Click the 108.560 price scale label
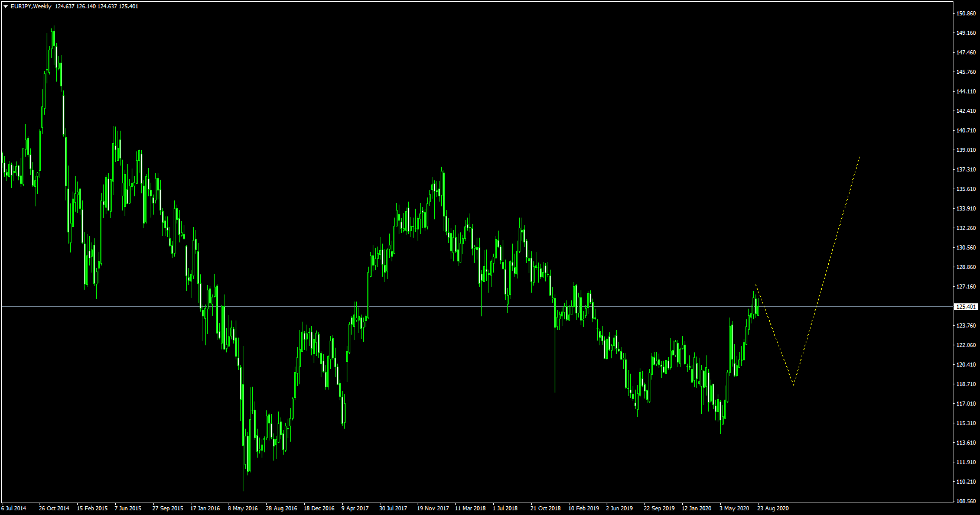980x515 pixels. (965, 501)
